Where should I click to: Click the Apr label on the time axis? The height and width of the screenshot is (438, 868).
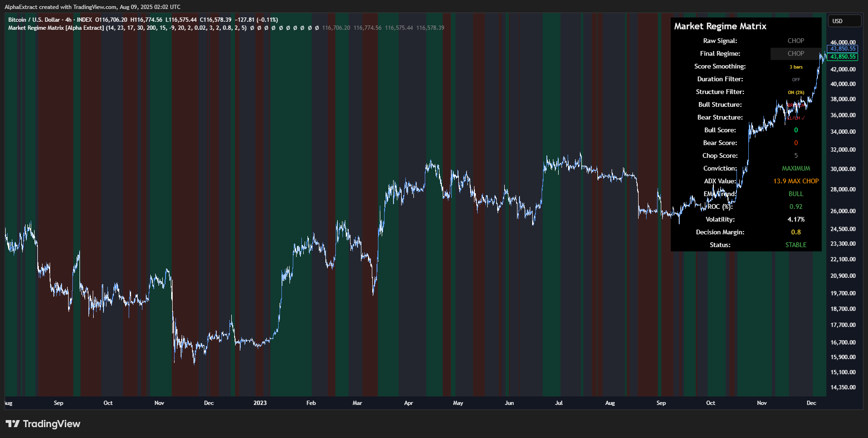408,403
